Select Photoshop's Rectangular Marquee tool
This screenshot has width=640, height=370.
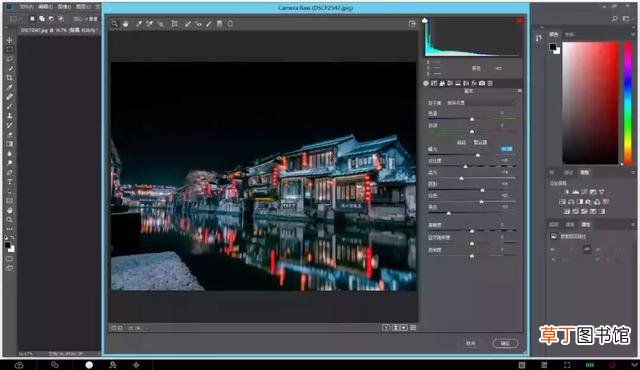pos(10,49)
